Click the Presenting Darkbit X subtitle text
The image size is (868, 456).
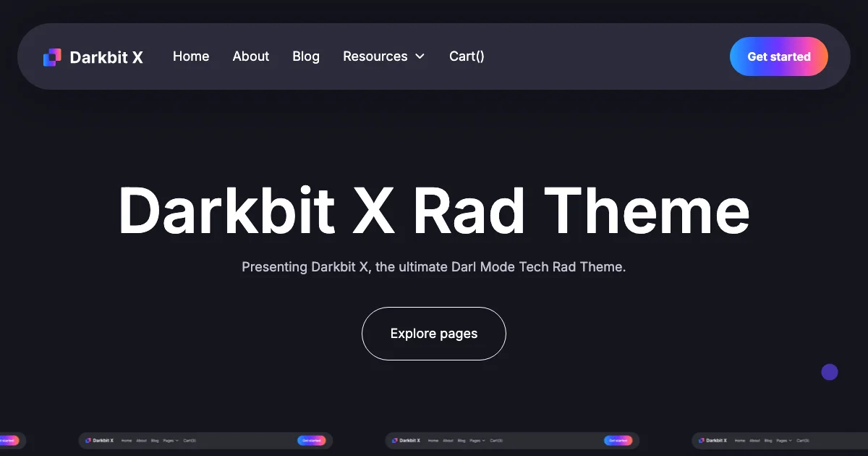(x=434, y=267)
